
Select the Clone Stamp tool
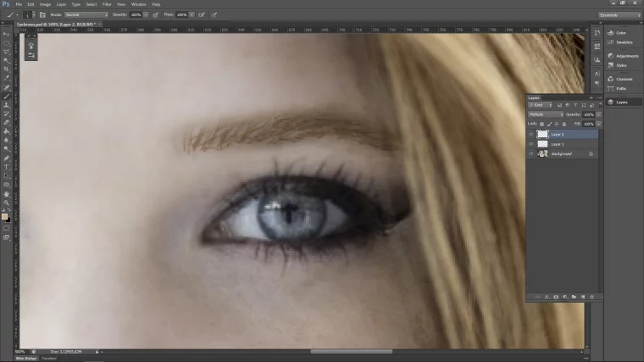pyautogui.click(x=6, y=105)
